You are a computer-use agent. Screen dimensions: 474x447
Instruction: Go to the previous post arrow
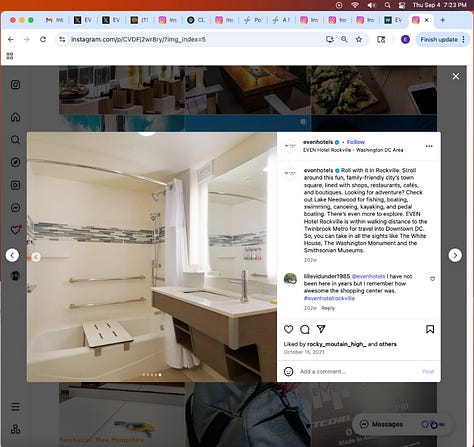point(12,255)
